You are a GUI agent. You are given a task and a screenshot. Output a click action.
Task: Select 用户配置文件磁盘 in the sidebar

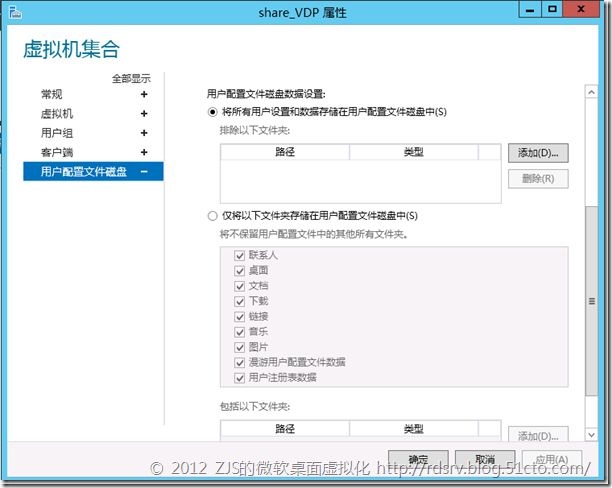tap(93, 171)
